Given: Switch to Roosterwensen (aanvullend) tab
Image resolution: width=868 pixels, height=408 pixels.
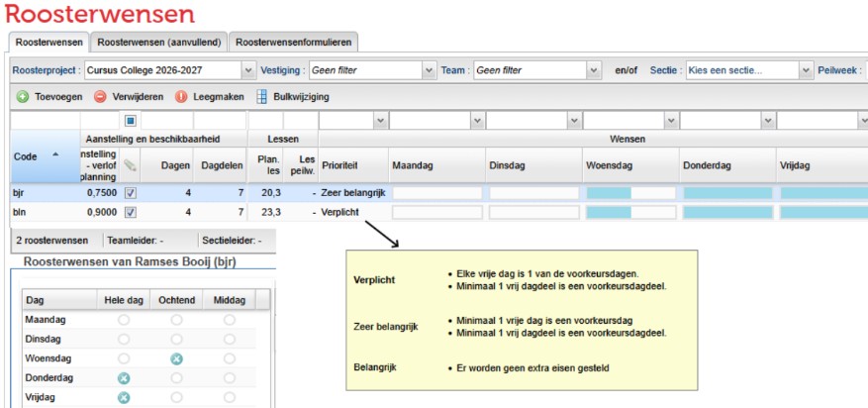Looking at the screenshot, I should pyautogui.click(x=159, y=42).
